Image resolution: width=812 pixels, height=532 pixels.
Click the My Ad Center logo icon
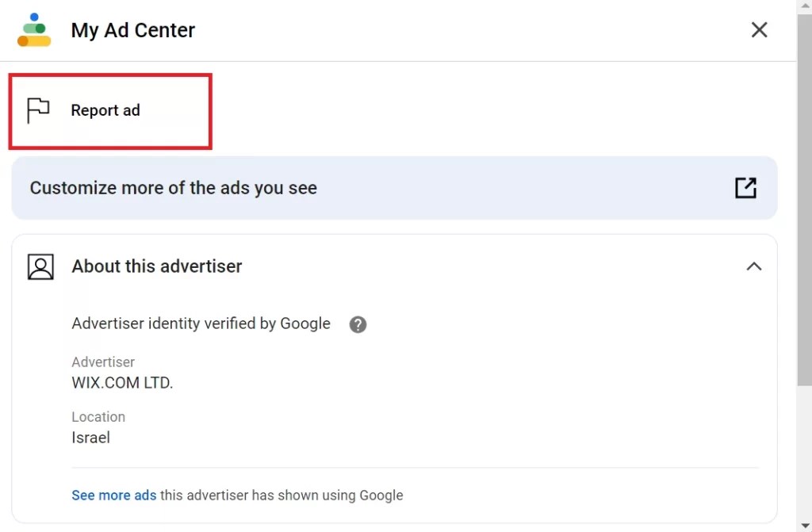tap(33, 29)
